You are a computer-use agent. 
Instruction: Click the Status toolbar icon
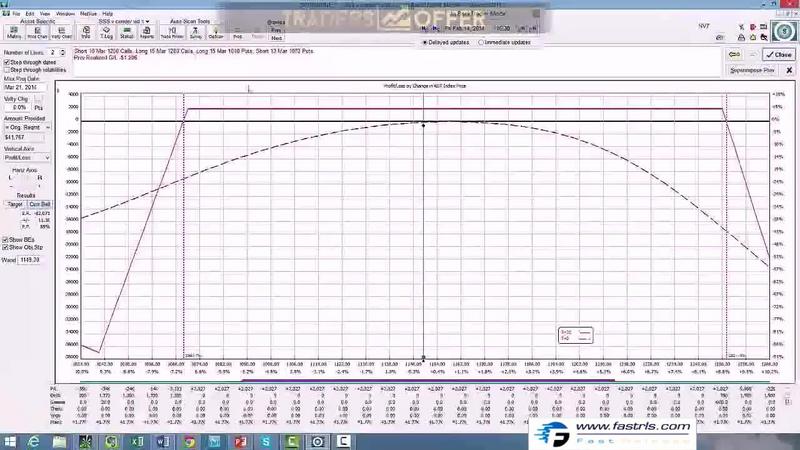[x=127, y=33]
